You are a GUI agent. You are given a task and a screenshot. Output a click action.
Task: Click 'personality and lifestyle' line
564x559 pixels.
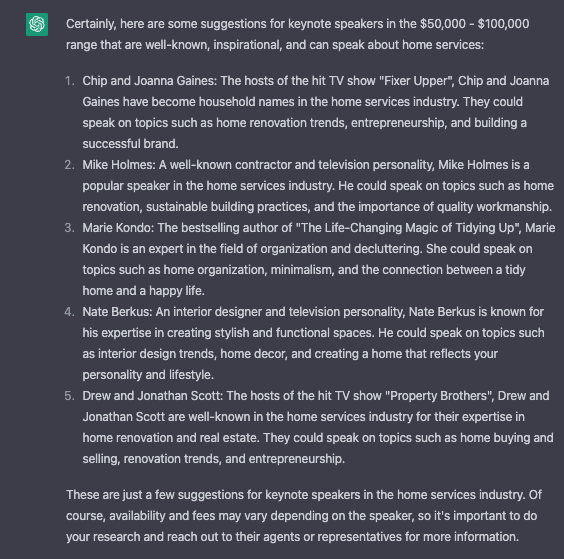[x=148, y=375]
